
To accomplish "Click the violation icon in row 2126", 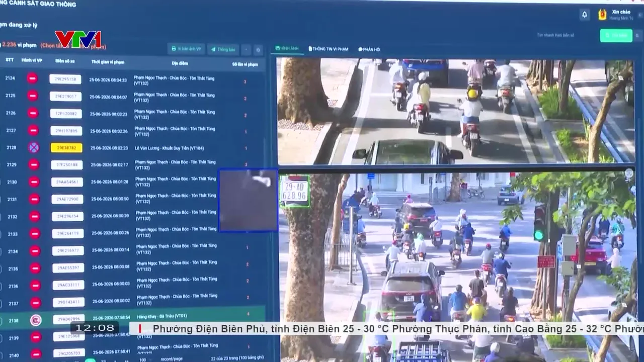I will [x=33, y=113].
